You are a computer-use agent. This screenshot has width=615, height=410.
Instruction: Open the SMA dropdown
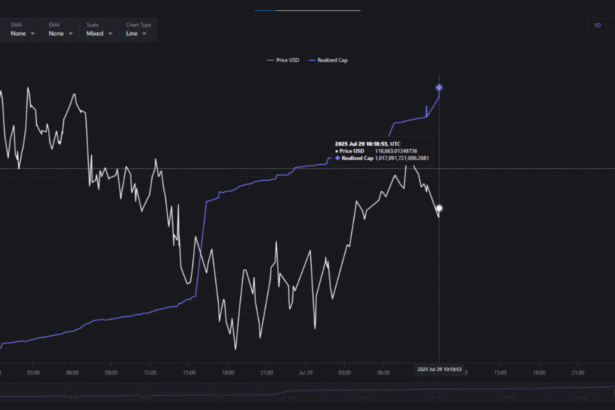click(22, 33)
